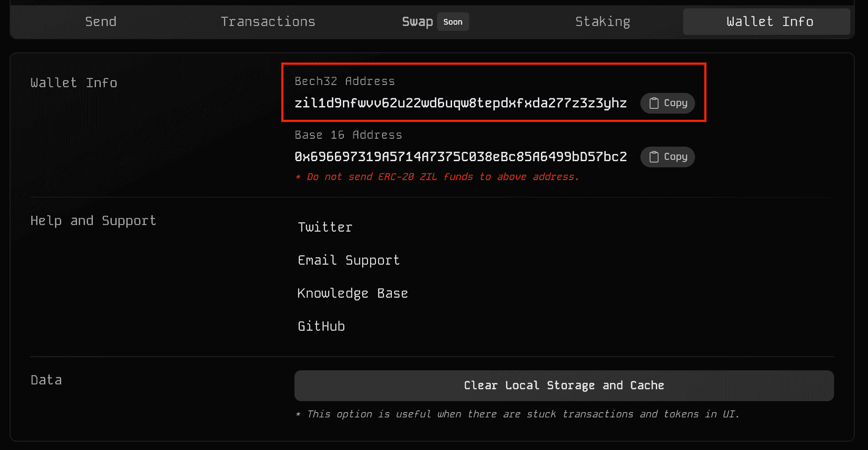The height and width of the screenshot is (450, 868).
Task: Click clipboard icon next to 0x address
Action: (654, 157)
